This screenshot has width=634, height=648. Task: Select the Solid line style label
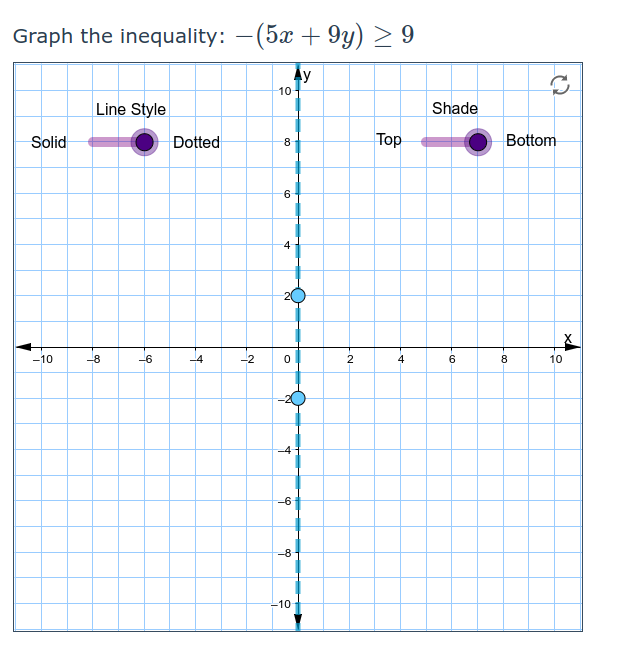49,142
